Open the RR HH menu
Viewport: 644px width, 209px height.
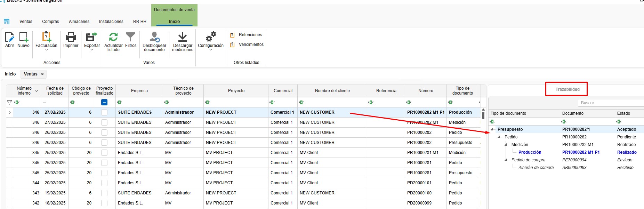[x=140, y=22]
